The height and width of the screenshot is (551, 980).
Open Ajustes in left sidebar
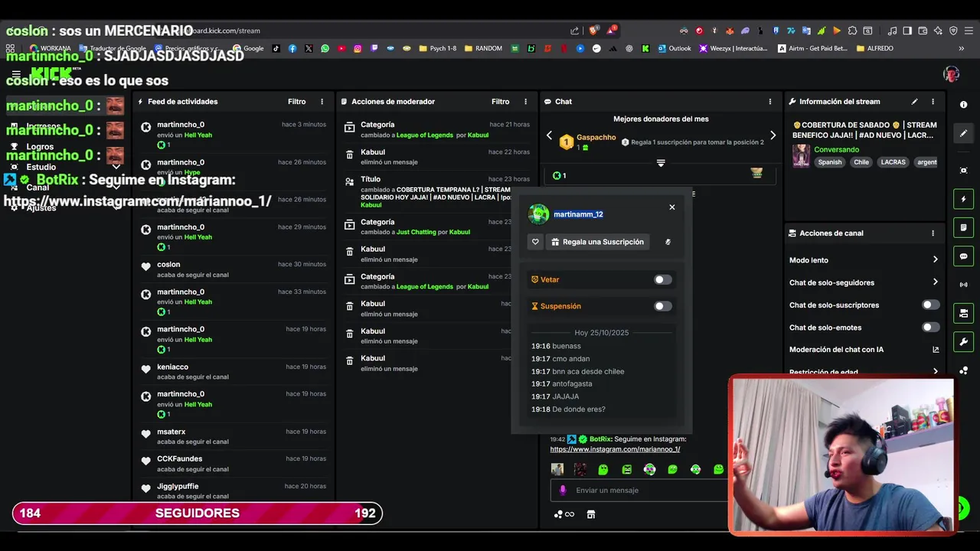41,208
